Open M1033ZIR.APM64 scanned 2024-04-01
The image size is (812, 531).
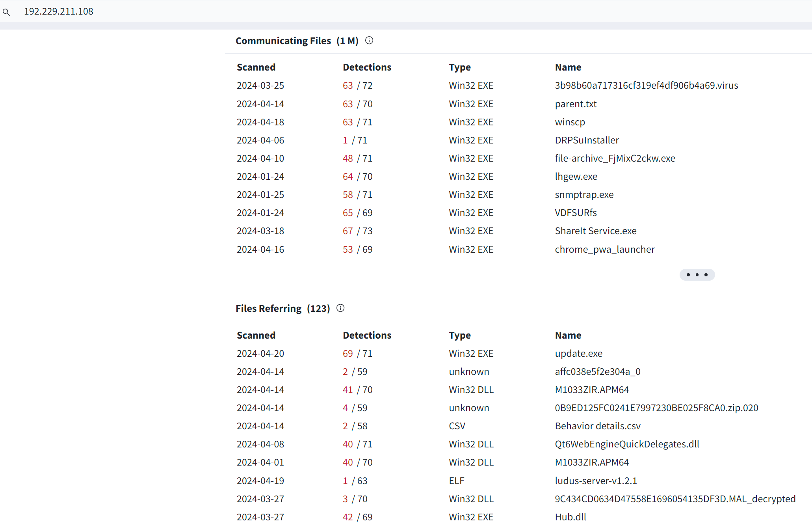tap(592, 462)
